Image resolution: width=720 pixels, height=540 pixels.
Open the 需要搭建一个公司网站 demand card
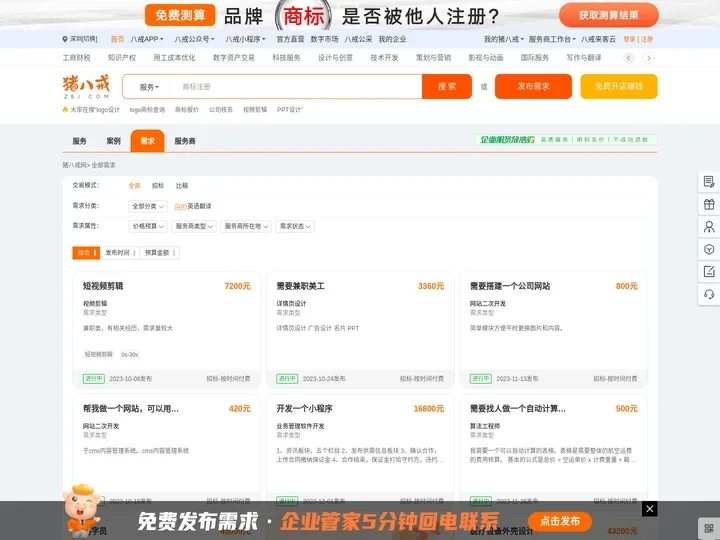[x=553, y=330]
